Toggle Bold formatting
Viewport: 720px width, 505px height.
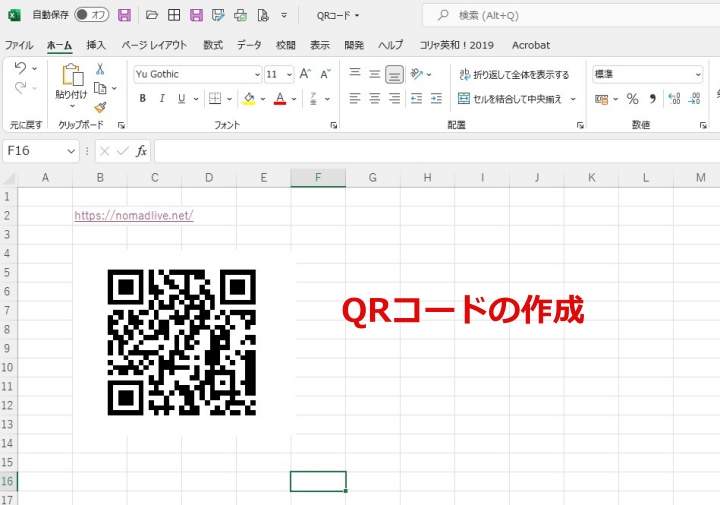[142, 98]
